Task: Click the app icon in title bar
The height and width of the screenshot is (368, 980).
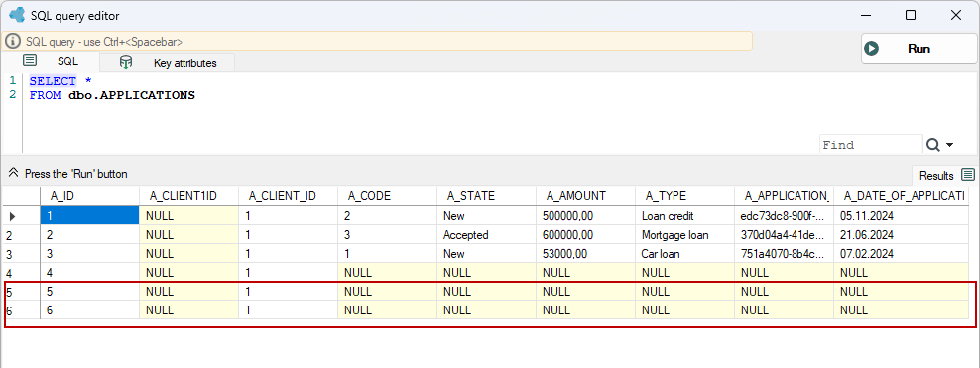Action: (x=17, y=15)
